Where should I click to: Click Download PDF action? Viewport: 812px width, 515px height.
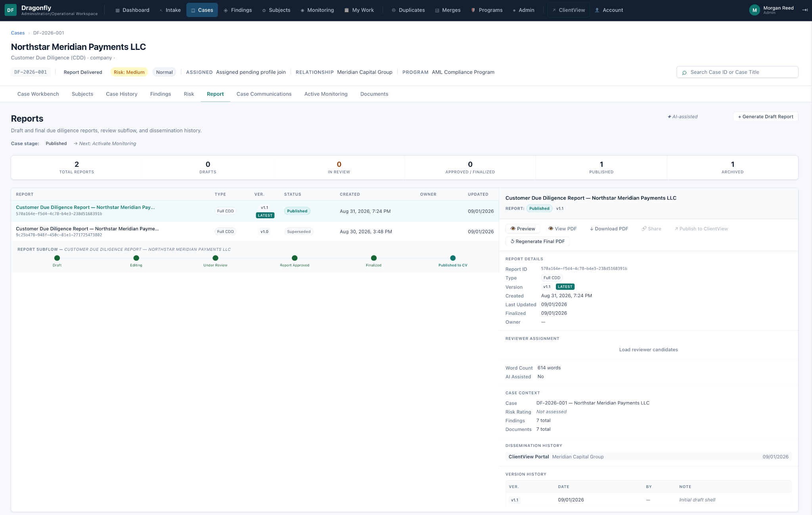click(609, 229)
